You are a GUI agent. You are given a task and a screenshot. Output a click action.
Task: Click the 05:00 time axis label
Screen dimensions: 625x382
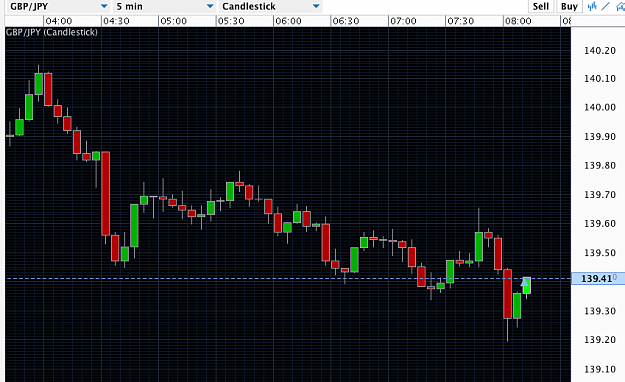click(x=173, y=21)
